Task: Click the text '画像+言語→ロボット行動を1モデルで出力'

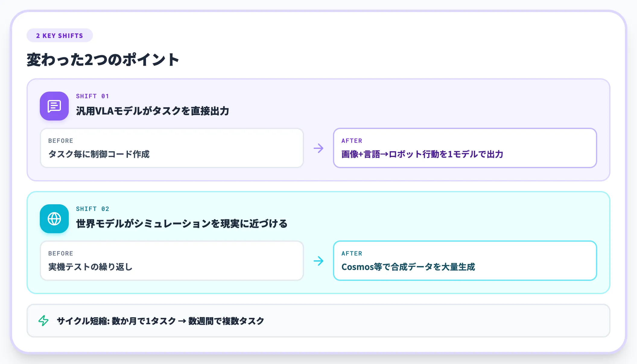Action: tap(422, 154)
